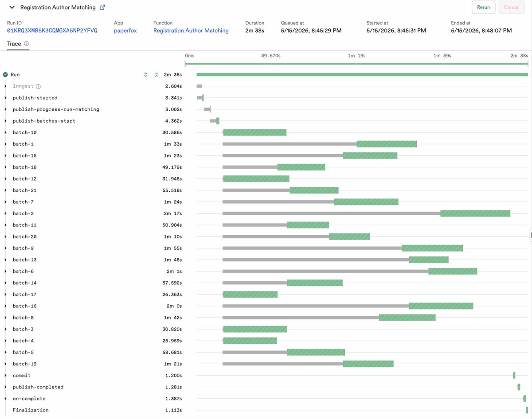Screen dimensions: 532x419
Task: Click the side panel handle at right edge
Action: [531, 235]
